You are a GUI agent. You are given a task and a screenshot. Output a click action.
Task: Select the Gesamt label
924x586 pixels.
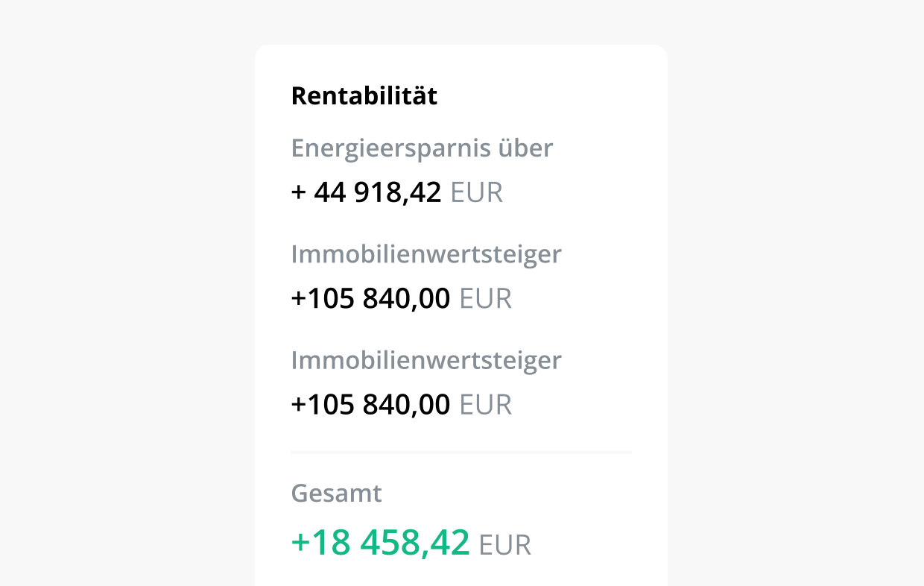pos(336,494)
